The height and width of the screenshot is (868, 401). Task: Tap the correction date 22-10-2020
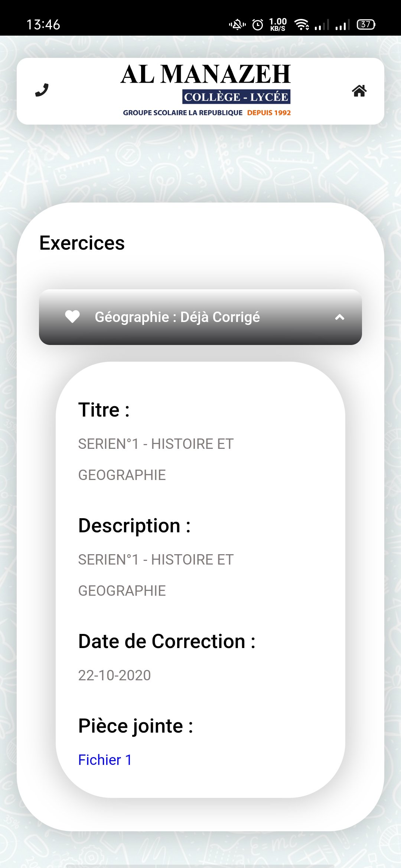pyautogui.click(x=114, y=675)
